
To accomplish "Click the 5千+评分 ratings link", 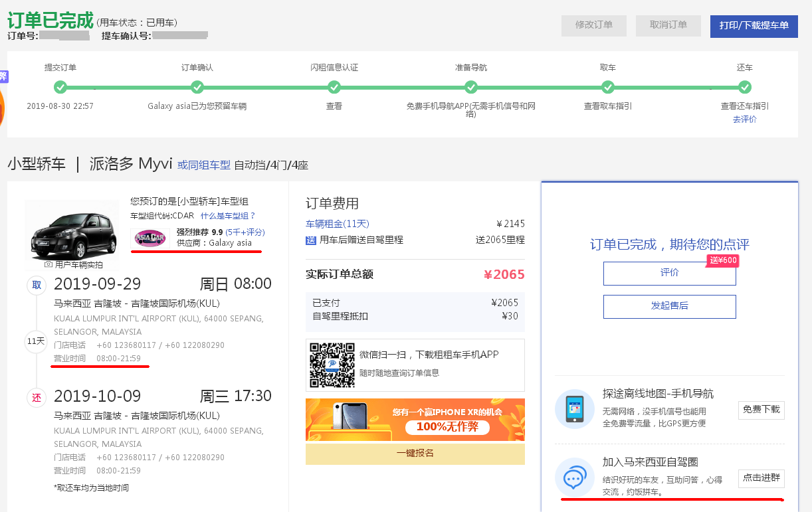I will (245, 232).
